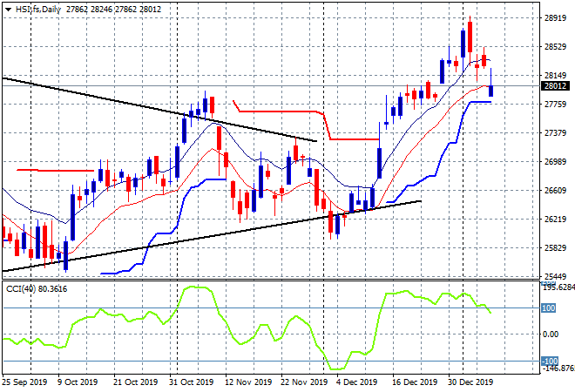Click the tall red candle at the chart peak
575x392 pixels.
point(470,37)
